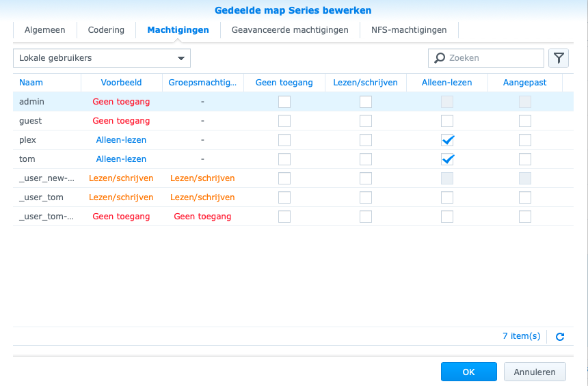Screen dimensions: 588x386
Task: Uncheck Alleen-lezen for plex
Action: [x=447, y=140]
